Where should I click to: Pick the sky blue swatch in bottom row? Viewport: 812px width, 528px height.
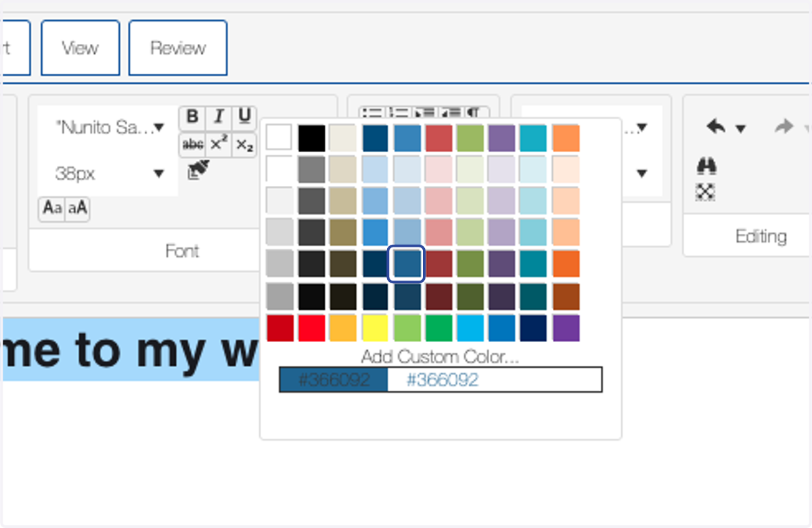[x=470, y=328]
